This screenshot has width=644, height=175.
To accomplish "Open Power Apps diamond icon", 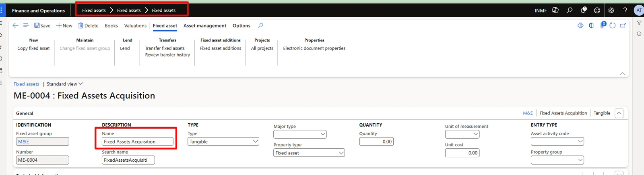I will (580, 25).
